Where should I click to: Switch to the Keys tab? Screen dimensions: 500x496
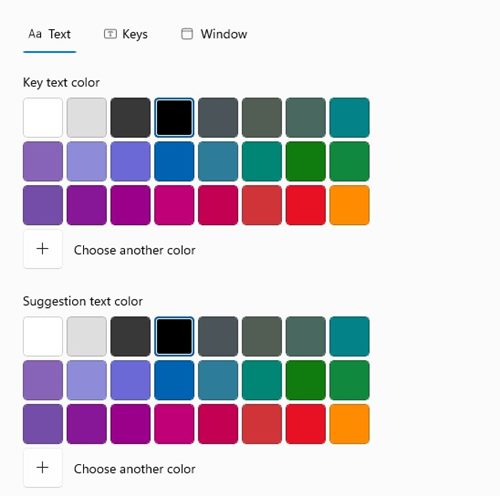pos(126,34)
